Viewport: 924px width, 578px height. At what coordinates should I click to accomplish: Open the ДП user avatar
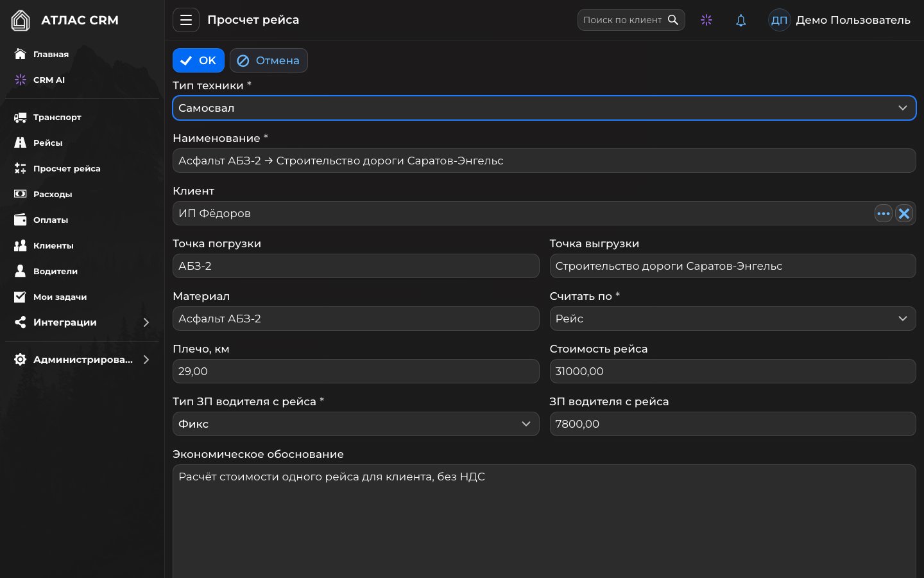pos(779,20)
